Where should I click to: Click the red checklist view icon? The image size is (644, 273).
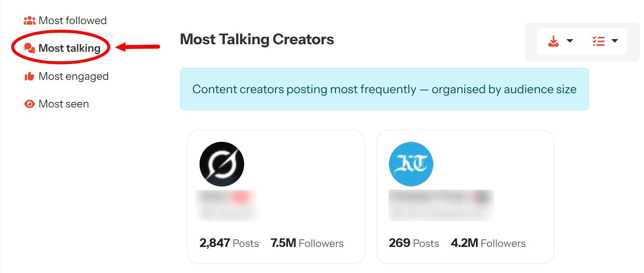pos(598,41)
